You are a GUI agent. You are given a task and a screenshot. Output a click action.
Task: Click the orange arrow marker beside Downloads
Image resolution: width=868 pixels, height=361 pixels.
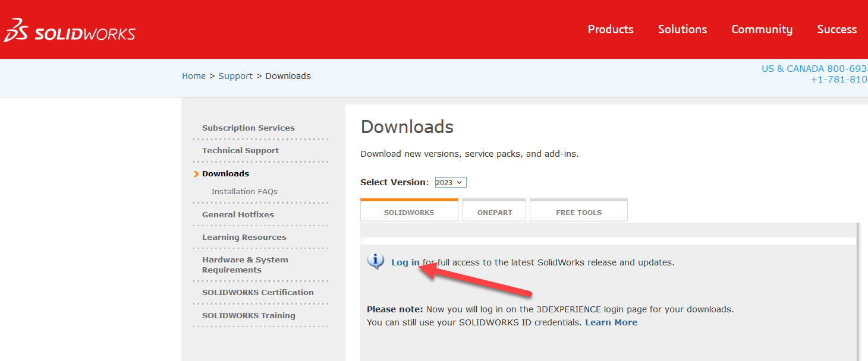tap(196, 174)
